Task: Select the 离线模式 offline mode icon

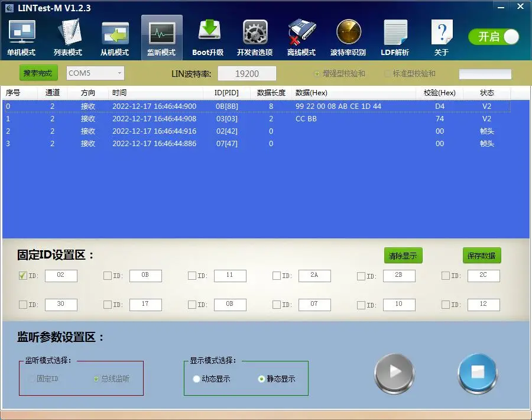Action: [x=301, y=37]
